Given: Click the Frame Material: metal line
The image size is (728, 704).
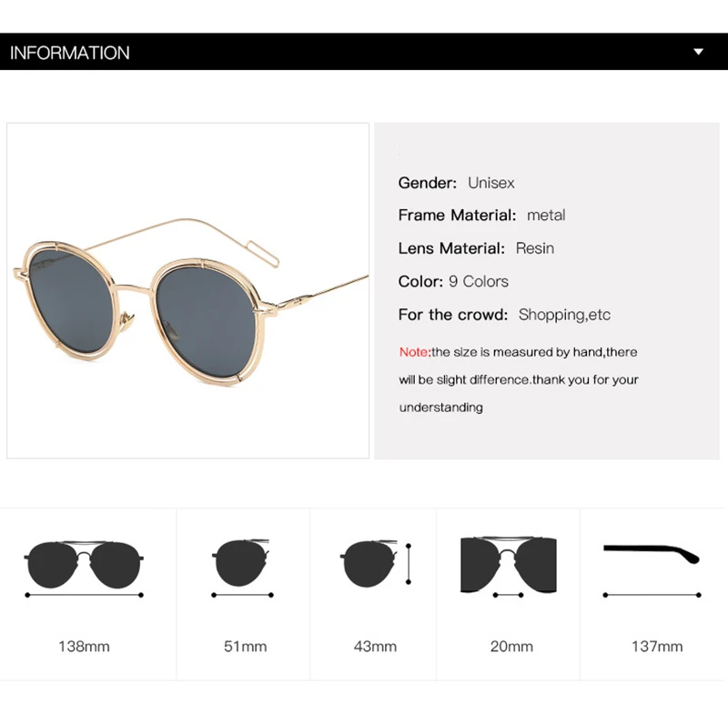Looking at the screenshot, I should point(482,216).
